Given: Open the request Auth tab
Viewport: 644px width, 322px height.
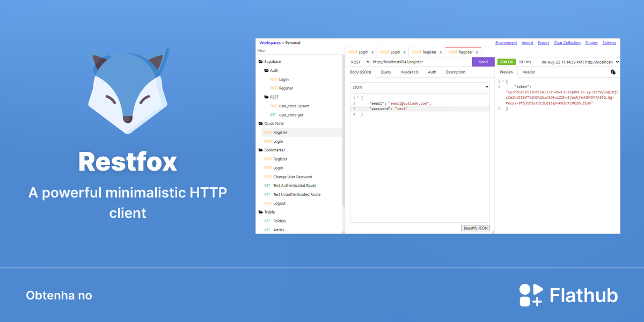Looking at the screenshot, I should [432, 72].
